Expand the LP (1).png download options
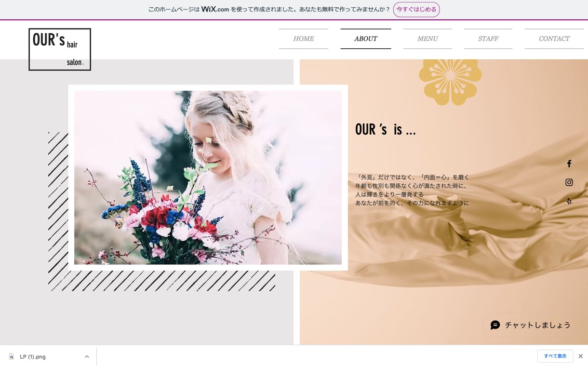 tap(87, 357)
